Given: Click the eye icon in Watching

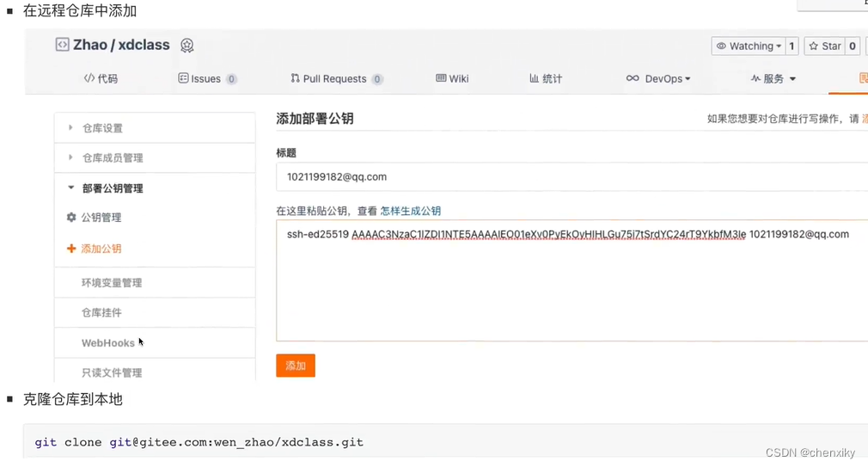Looking at the screenshot, I should click(x=722, y=46).
